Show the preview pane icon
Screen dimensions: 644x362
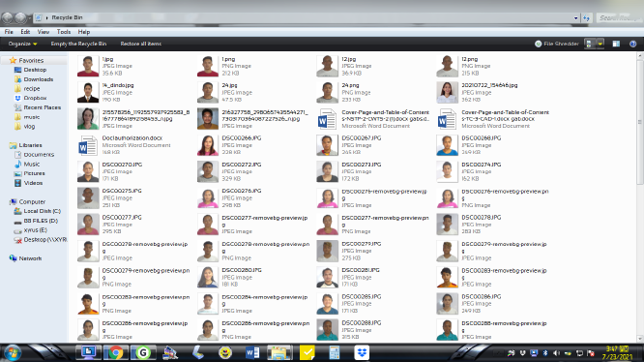616,44
